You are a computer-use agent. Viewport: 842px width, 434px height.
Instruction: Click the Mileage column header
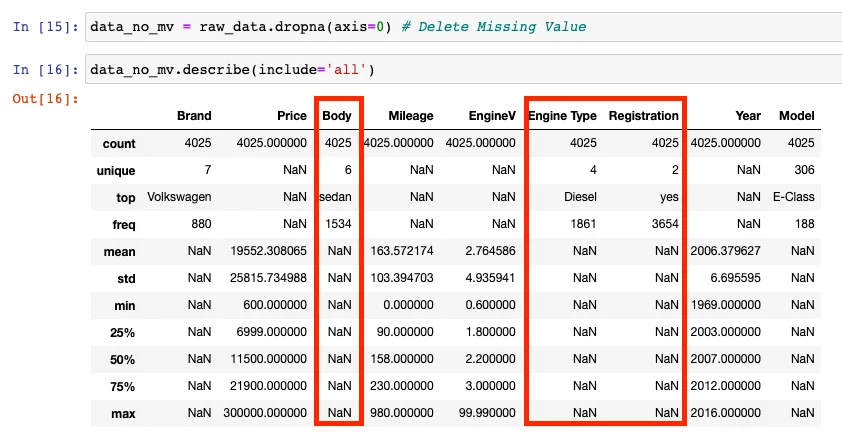[x=409, y=116]
